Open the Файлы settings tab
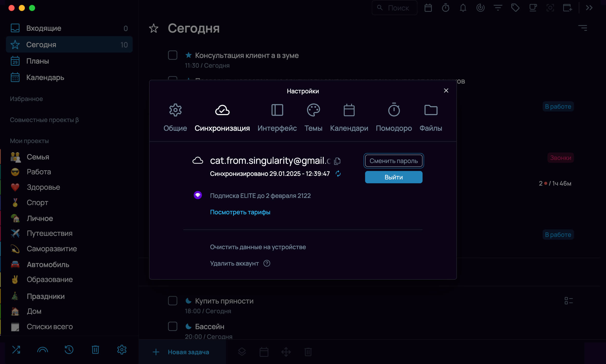Viewport: 606px width, 364px height. 431,118
